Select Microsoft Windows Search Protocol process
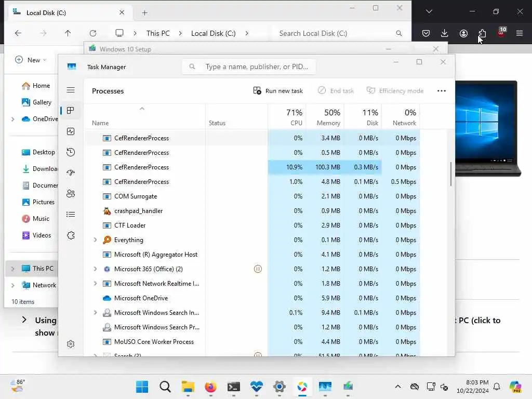532x399 pixels. tap(252, 327)
